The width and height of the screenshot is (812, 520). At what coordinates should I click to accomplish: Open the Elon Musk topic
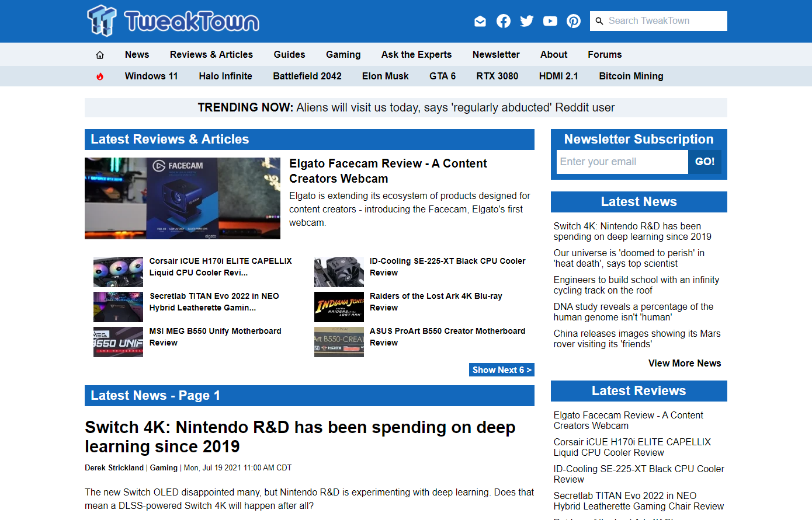point(385,76)
